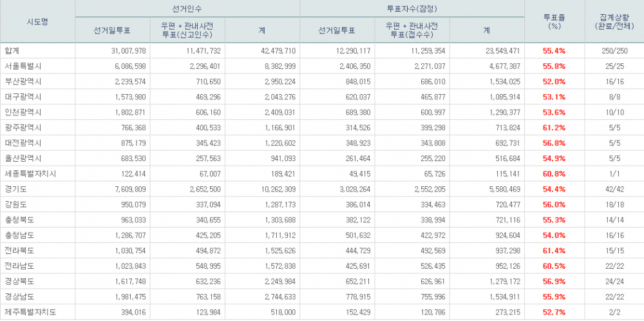Select the 우편+관내사전투표(접수수) sub-header
This screenshot has height=321, width=644.
412,30
